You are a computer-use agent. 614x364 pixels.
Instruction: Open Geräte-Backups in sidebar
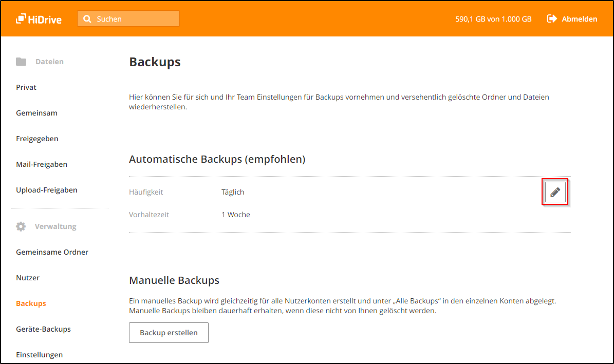(44, 329)
